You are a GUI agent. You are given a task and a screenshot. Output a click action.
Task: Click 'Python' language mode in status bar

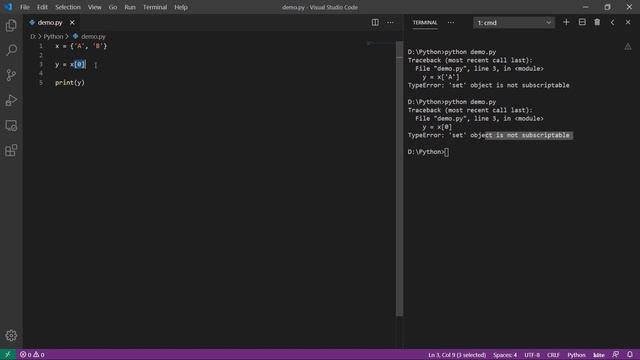pyautogui.click(x=576, y=355)
